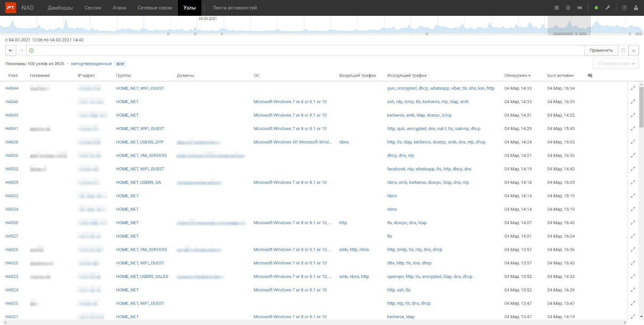This screenshot has height=325, width=644.
Task: Click 'Microsoft Windows XP' OS in row H4538
Action: pyautogui.click(x=275, y=142)
